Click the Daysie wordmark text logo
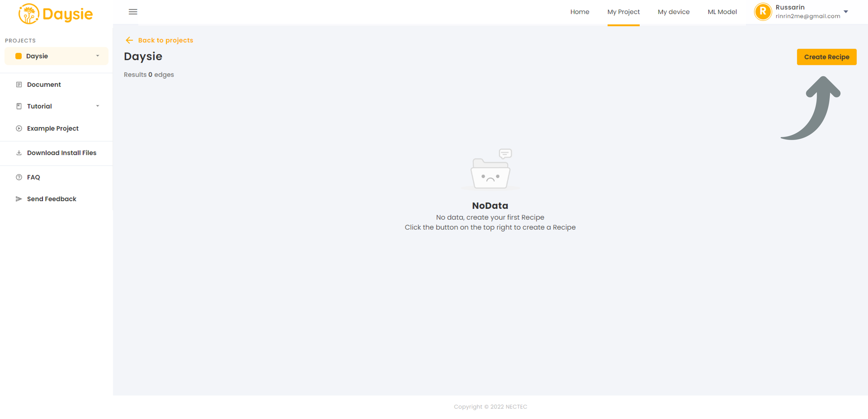The width and height of the screenshot is (868, 419). tap(67, 14)
